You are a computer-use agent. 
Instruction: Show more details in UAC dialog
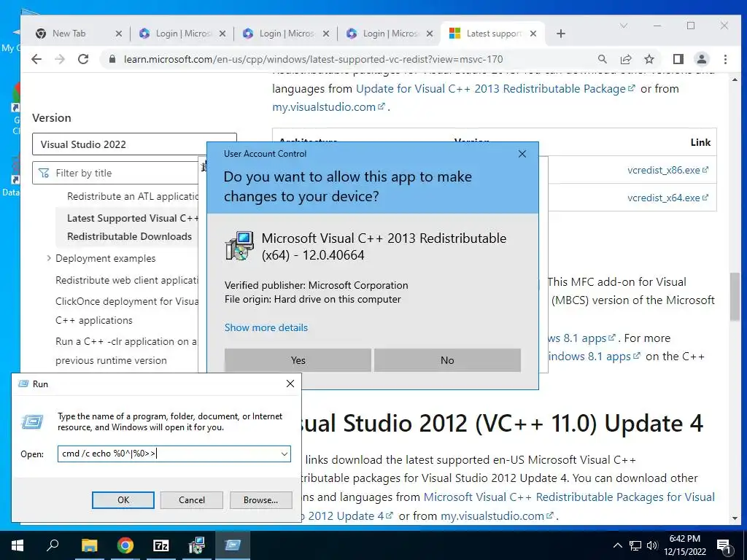pyautogui.click(x=266, y=327)
